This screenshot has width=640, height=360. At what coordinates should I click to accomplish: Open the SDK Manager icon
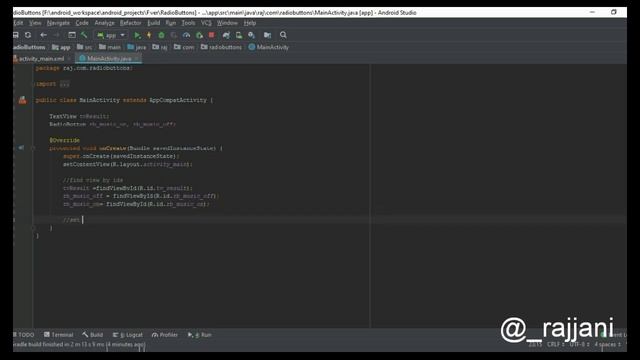251,35
